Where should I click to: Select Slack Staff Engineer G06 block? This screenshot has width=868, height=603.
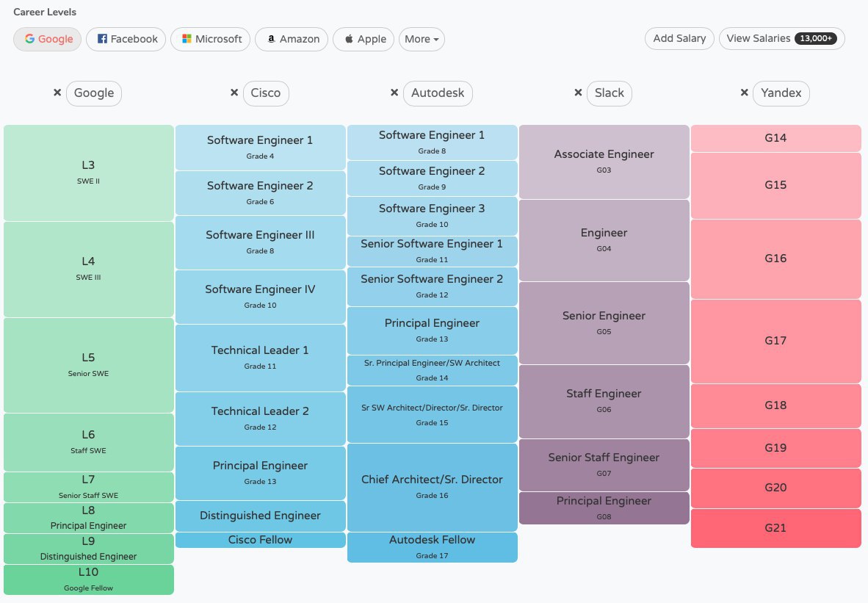pos(604,402)
